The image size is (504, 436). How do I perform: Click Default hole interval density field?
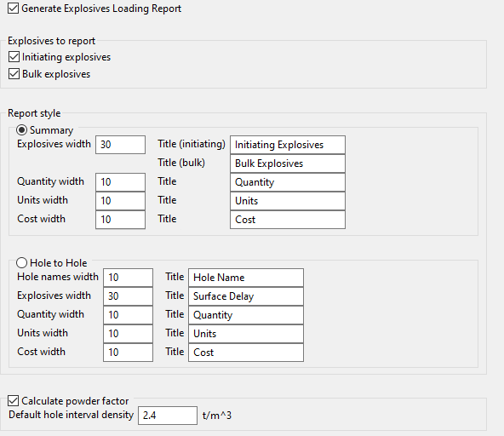pyautogui.click(x=168, y=416)
